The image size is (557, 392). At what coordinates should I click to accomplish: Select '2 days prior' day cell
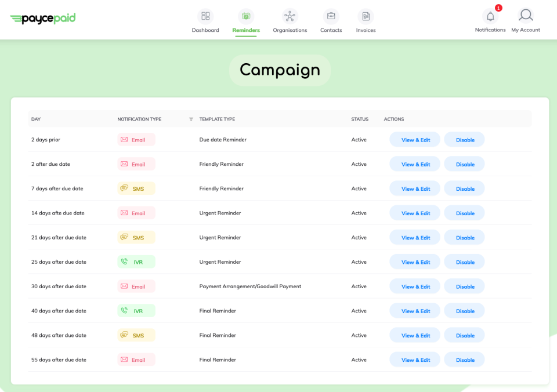tap(46, 140)
